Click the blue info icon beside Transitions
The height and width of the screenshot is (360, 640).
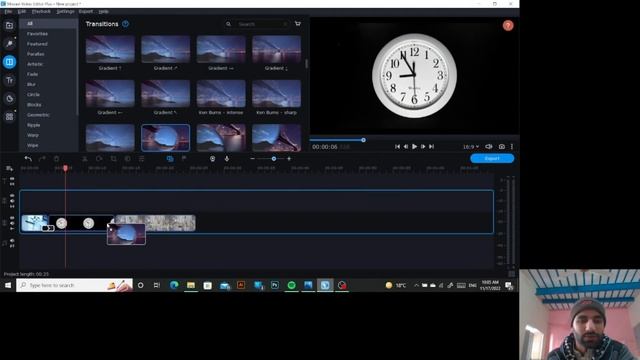pos(125,24)
